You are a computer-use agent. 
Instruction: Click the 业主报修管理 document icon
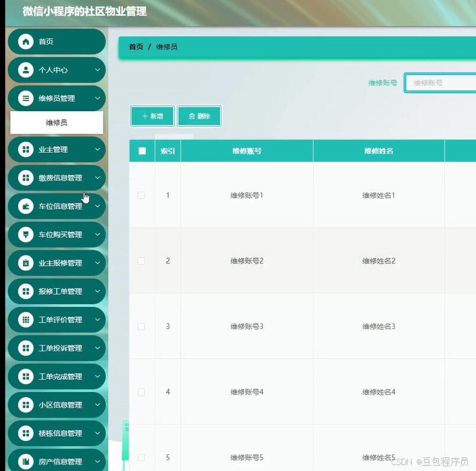click(x=25, y=263)
